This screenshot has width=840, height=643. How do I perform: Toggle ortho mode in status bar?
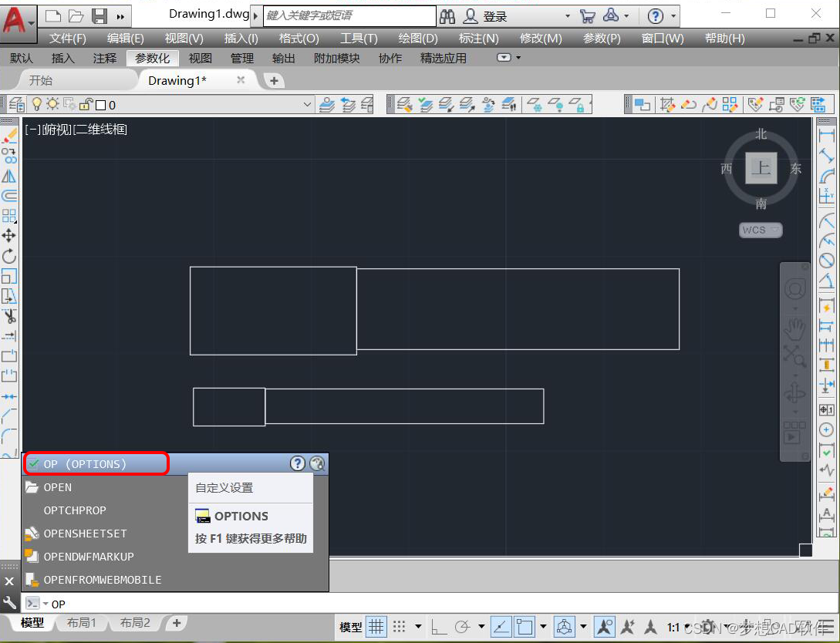[x=439, y=626]
